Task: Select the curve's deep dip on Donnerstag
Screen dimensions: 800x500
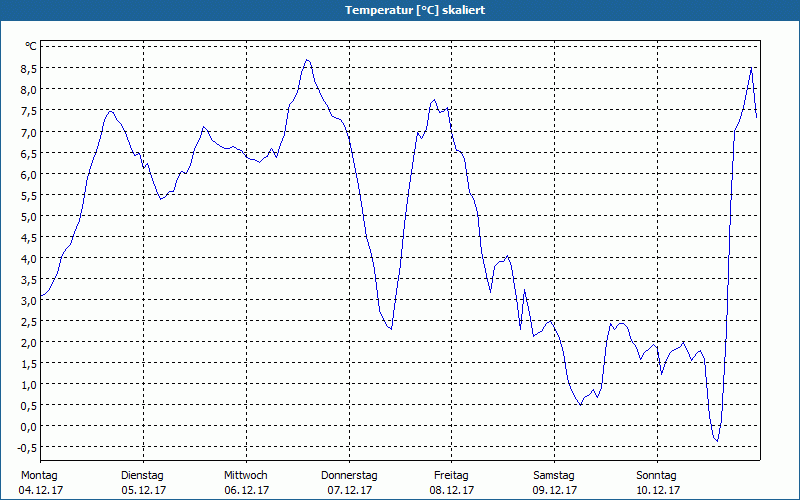Action: click(390, 328)
